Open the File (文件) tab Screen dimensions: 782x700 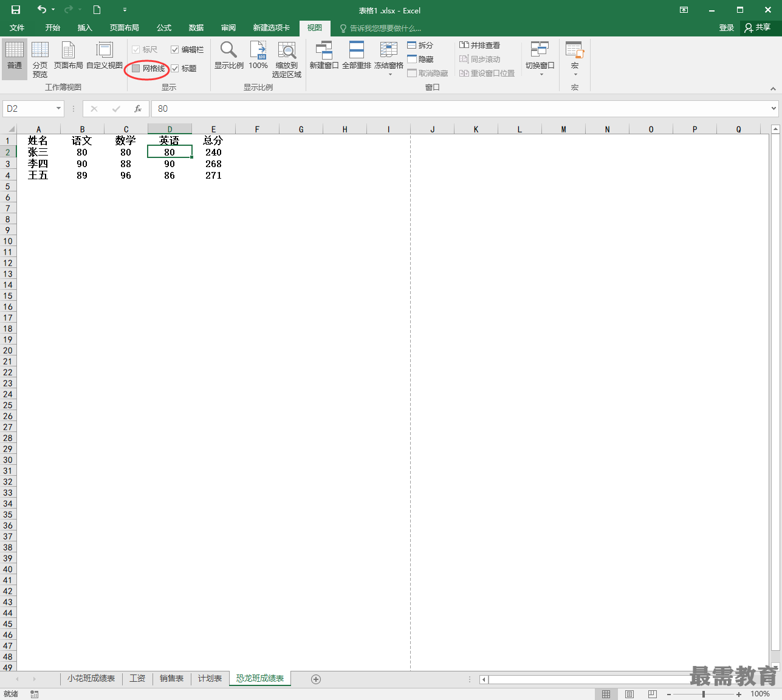tap(17, 28)
